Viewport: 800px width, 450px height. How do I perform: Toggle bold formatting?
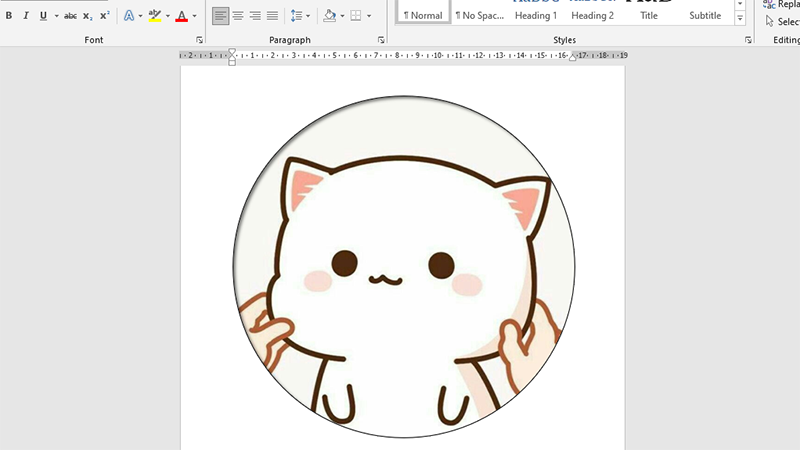(9, 16)
